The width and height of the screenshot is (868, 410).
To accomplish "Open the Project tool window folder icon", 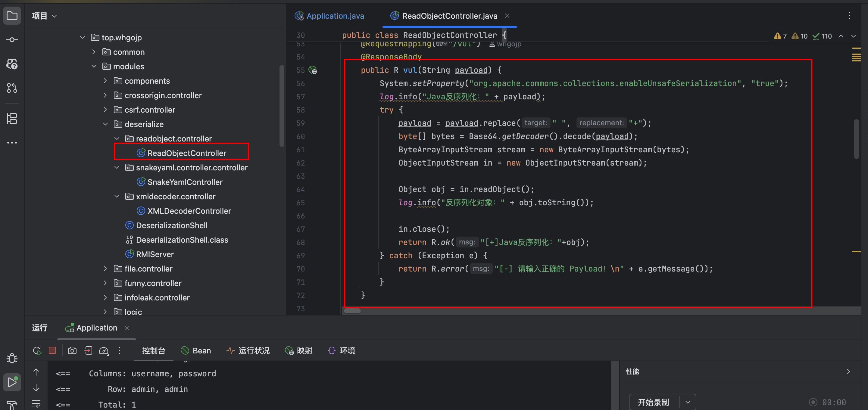I will pyautogui.click(x=12, y=16).
